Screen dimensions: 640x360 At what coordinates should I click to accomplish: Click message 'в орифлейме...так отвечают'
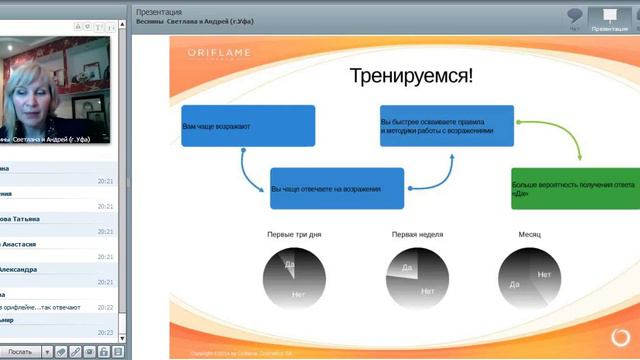click(x=40, y=307)
